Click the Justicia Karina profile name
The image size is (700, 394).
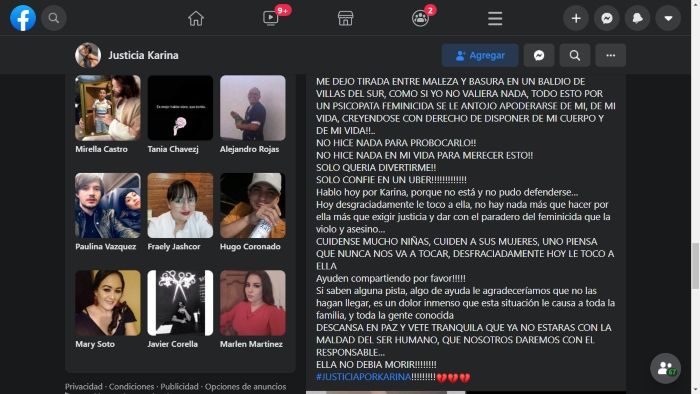pyautogui.click(x=143, y=55)
